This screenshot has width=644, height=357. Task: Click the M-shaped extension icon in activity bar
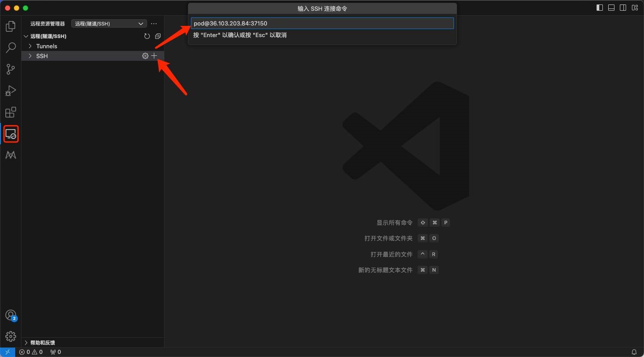point(11,155)
